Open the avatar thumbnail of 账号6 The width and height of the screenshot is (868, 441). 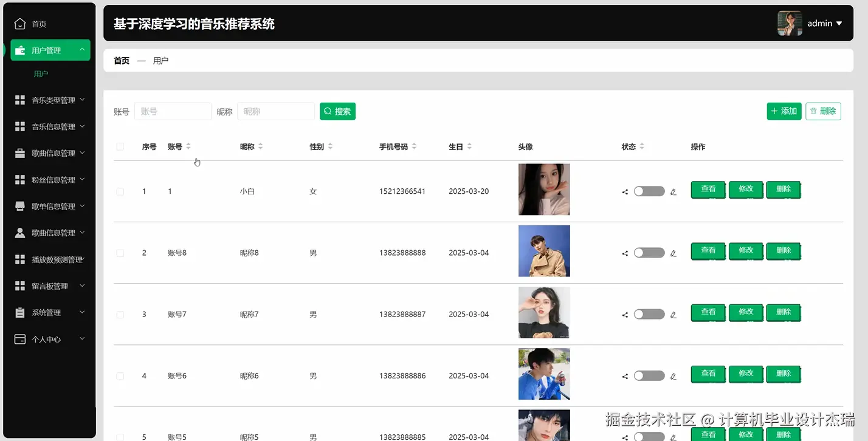pos(544,374)
